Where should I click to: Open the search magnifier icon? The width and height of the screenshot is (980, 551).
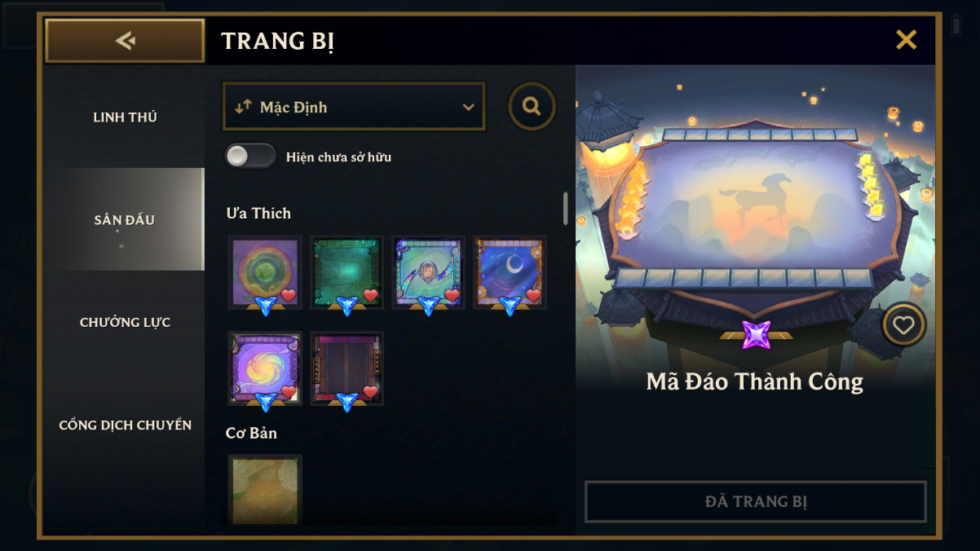click(532, 106)
